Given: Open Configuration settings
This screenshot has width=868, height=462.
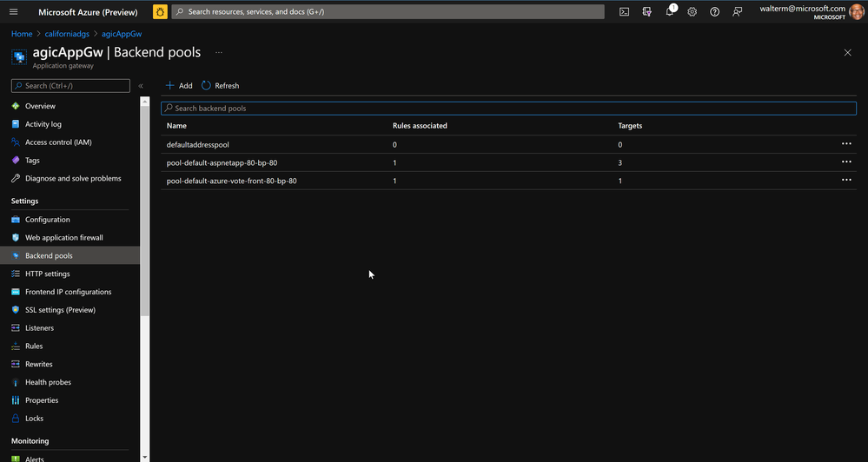Looking at the screenshot, I should tap(47, 220).
